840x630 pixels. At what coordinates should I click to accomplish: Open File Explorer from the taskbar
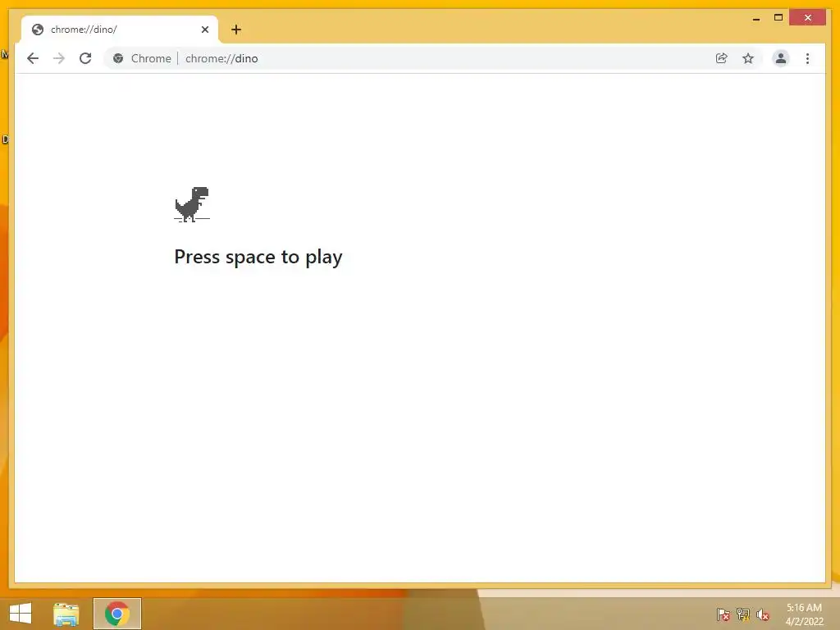tap(66, 614)
